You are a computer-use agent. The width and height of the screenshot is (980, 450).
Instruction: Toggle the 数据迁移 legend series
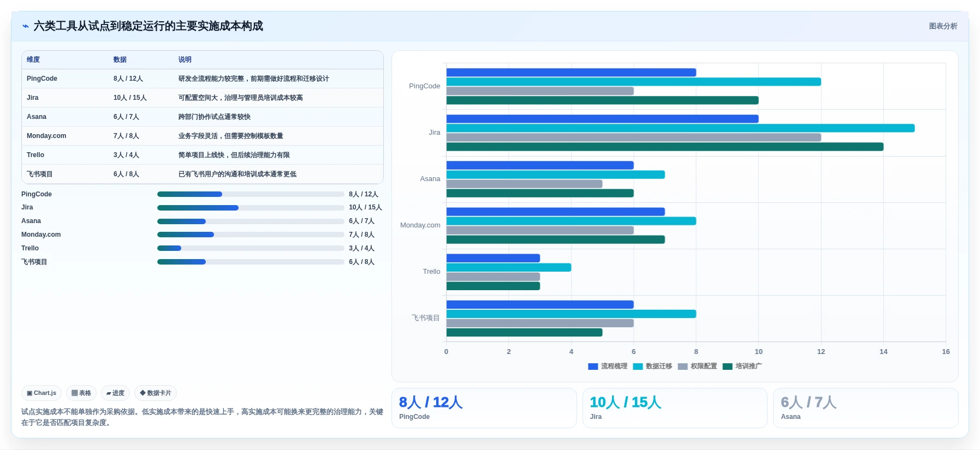[x=652, y=366]
